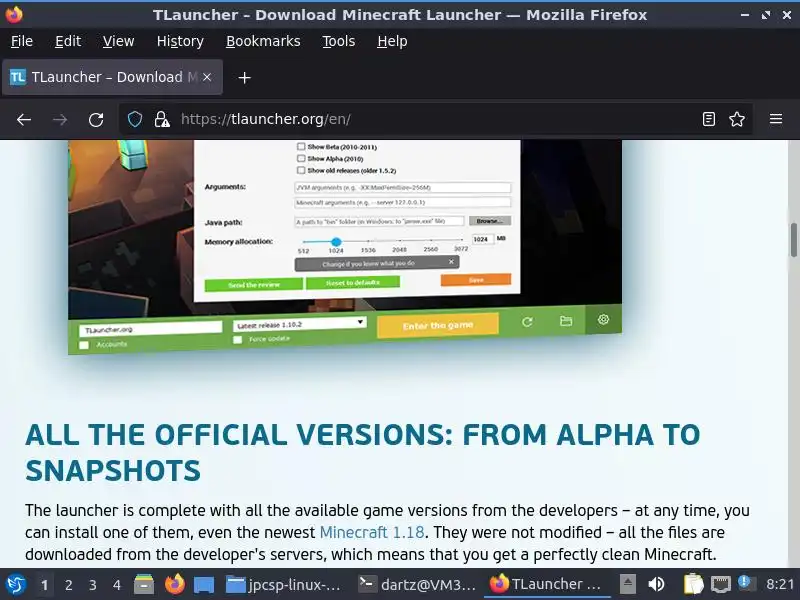Screen dimensions: 800x600
Task: Open the View menu
Action: 118,41
